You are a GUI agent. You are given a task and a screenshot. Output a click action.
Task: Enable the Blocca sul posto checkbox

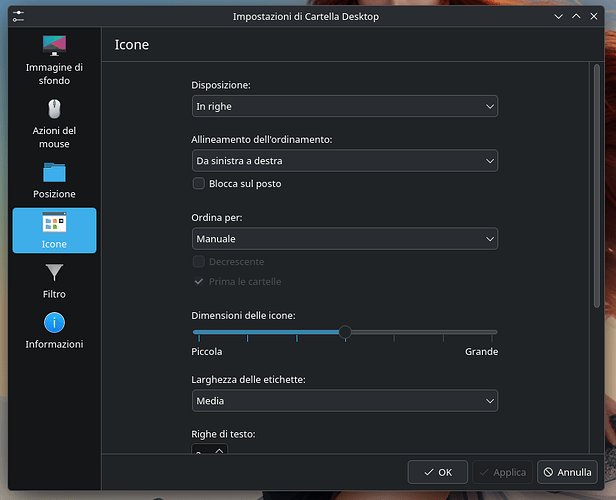pyautogui.click(x=199, y=183)
